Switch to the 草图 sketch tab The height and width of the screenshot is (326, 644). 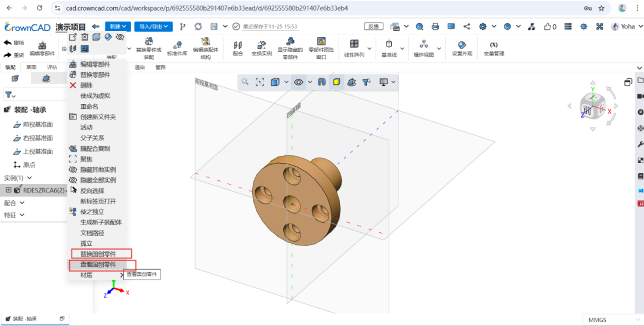(x=31, y=67)
